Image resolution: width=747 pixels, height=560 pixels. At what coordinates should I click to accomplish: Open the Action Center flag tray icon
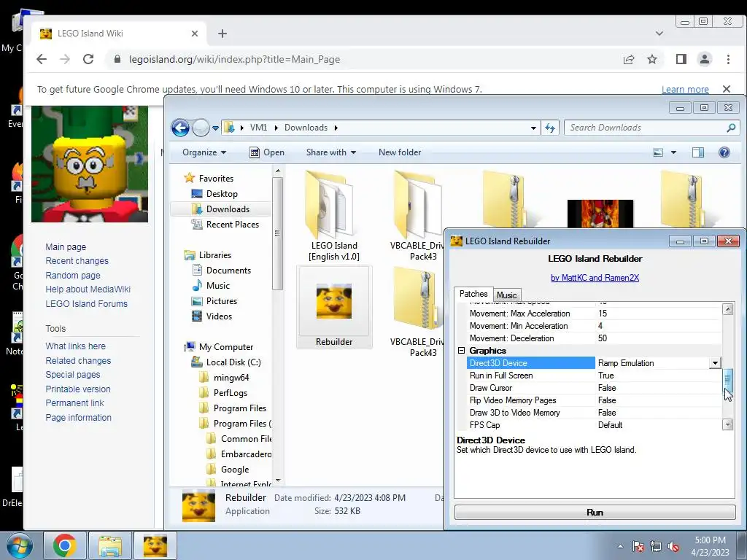[x=638, y=546]
